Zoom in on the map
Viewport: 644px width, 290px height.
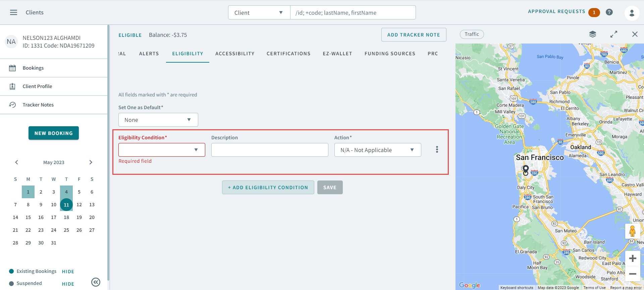633,259
